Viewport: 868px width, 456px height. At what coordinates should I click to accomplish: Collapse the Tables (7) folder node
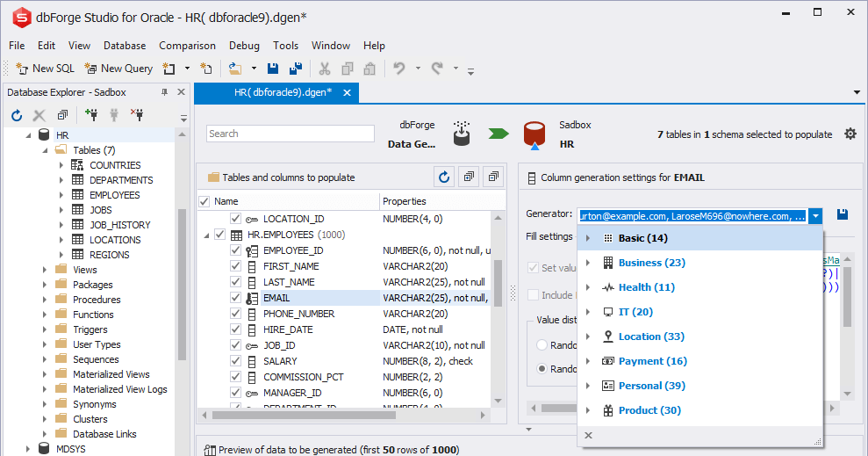coord(46,150)
